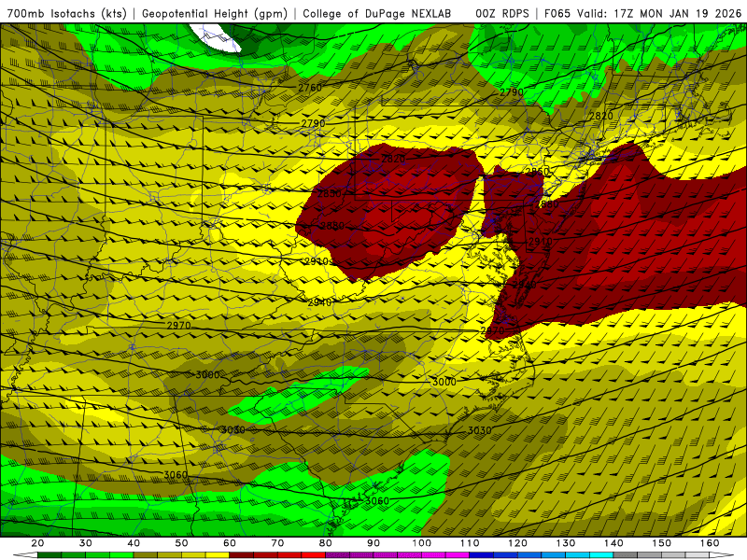This screenshot has width=747, height=560.
Task: Select the 120 kt value on legend
Action: click(517, 543)
